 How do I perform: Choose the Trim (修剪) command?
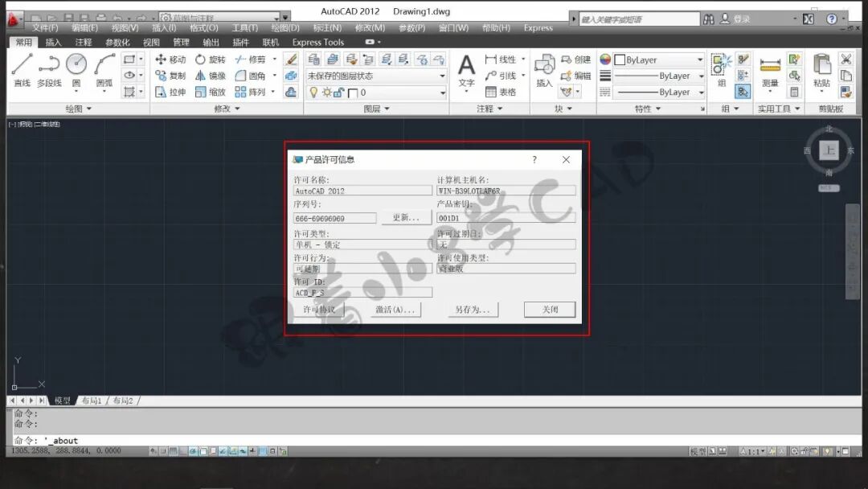coord(250,60)
